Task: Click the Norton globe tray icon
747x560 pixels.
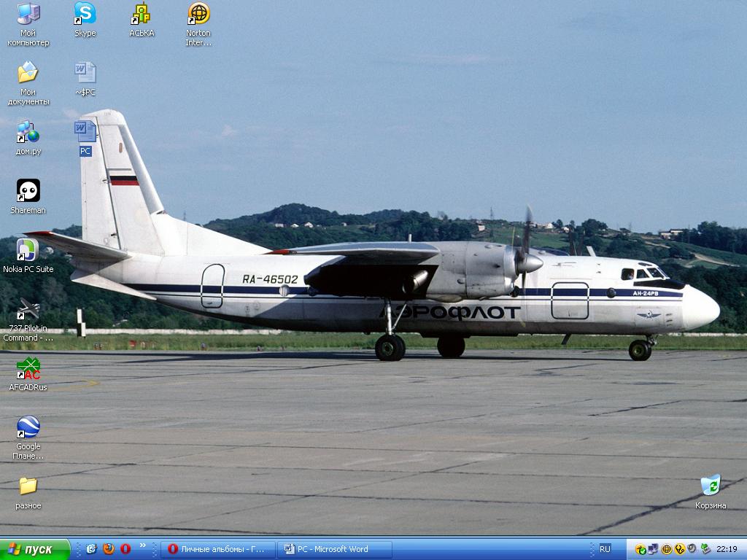Action: [667, 550]
